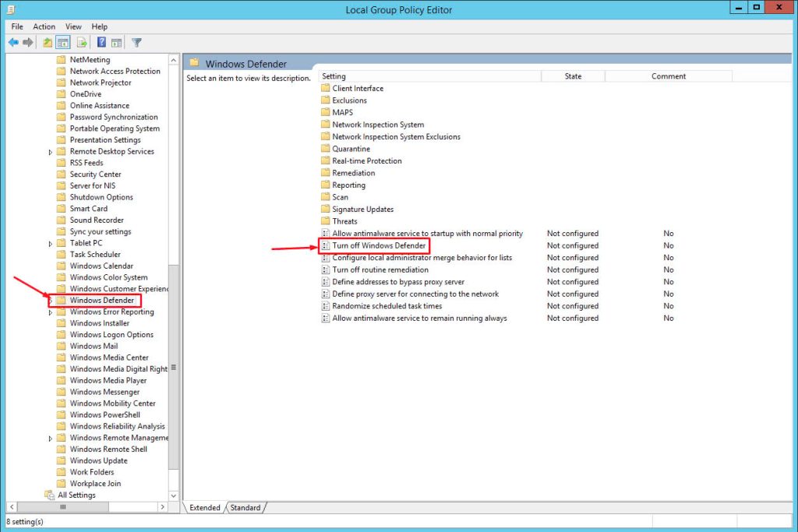The width and height of the screenshot is (798, 532).
Task: Click the Real-time Protection folder icon
Action: point(326,160)
